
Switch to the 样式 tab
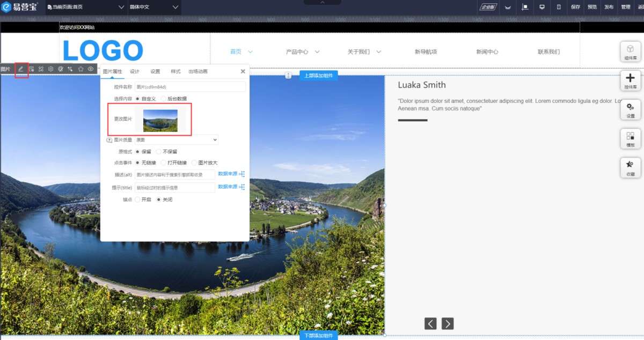[x=175, y=71]
